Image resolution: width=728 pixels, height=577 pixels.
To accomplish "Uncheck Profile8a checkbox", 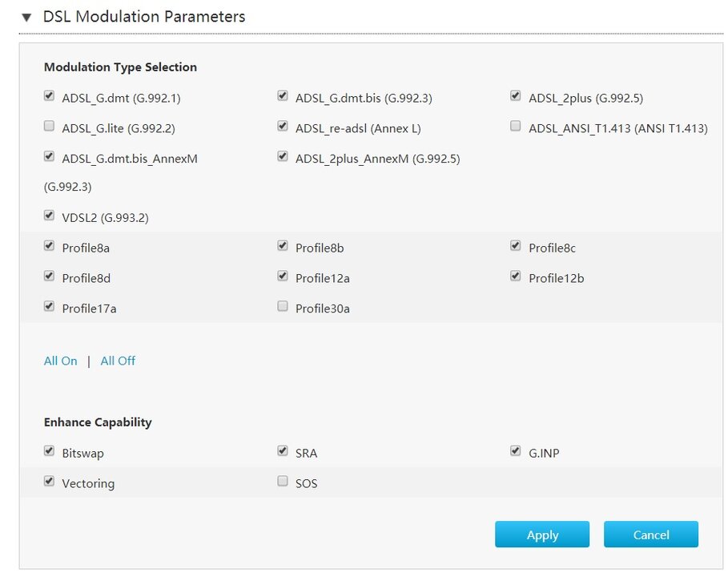I will pyautogui.click(x=50, y=246).
